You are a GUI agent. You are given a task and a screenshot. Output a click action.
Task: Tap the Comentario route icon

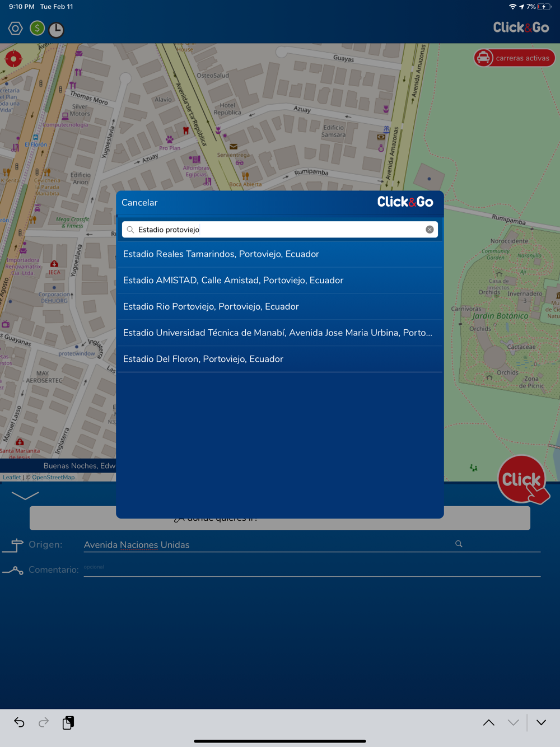13,570
